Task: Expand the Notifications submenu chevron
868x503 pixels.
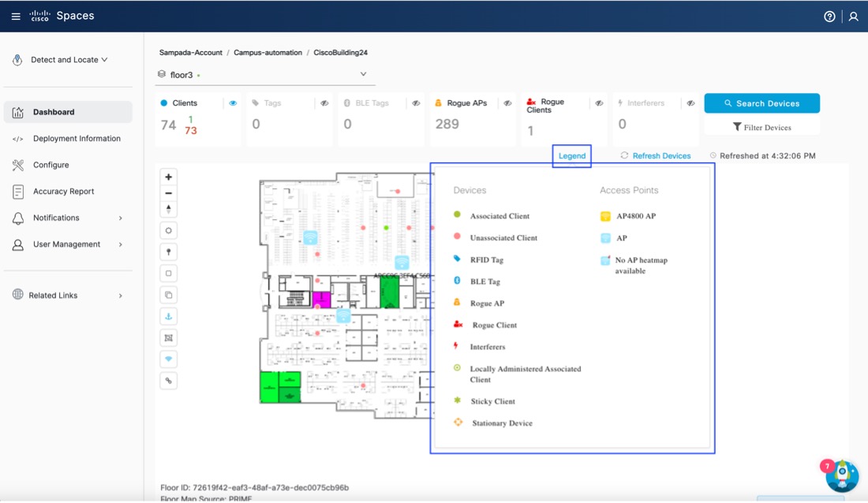Action: (120, 218)
